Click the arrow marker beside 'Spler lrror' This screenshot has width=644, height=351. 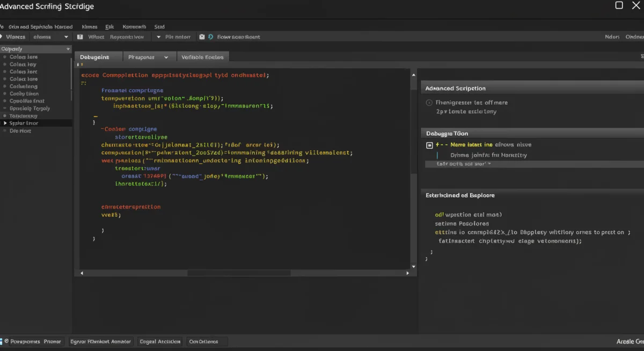click(x=5, y=123)
